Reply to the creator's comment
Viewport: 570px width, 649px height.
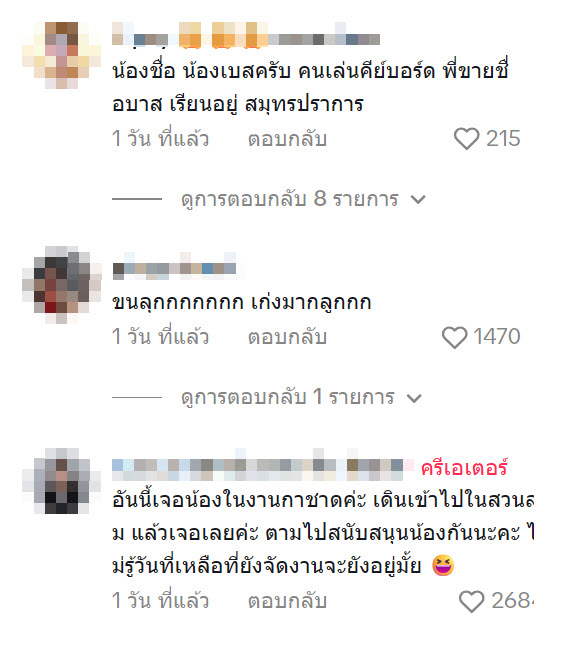(287, 601)
